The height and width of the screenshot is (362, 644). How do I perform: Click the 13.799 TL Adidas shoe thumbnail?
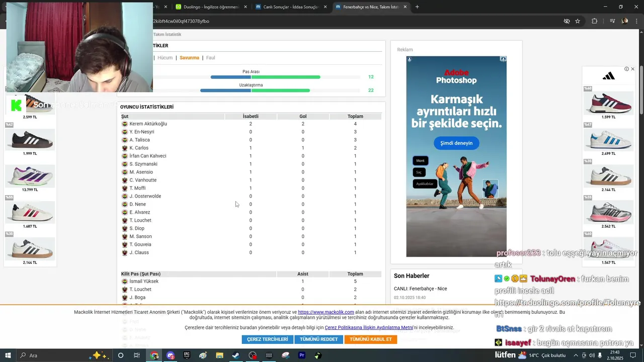(x=30, y=176)
